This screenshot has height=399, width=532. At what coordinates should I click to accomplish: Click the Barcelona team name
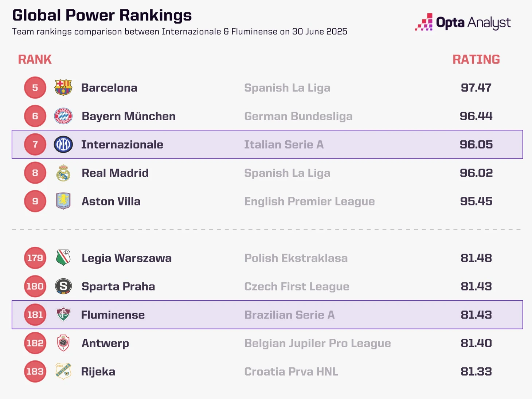click(x=109, y=88)
